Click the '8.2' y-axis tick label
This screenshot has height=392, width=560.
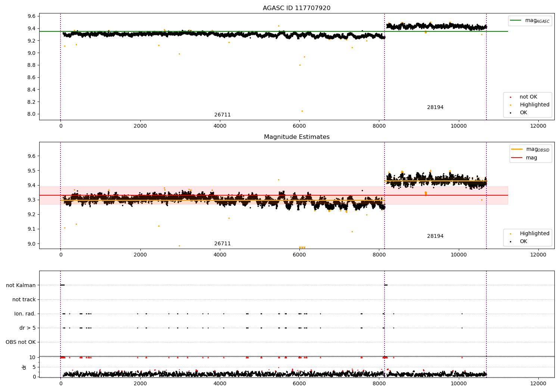point(31,102)
